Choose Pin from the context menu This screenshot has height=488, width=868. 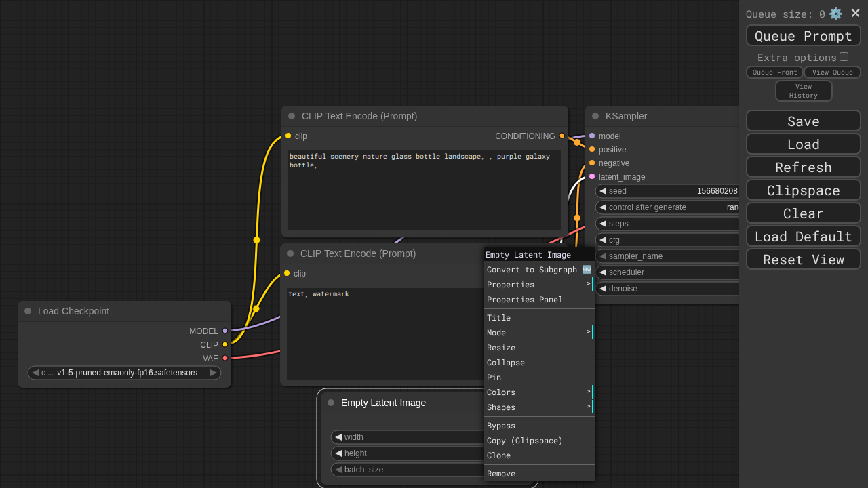click(x=494, y=378)
